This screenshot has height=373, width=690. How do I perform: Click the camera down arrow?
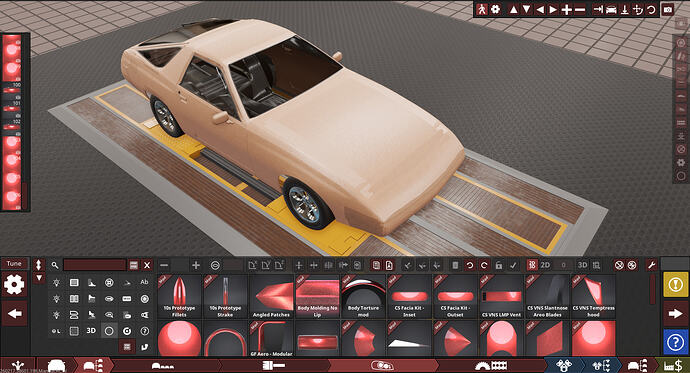[526, 9]
